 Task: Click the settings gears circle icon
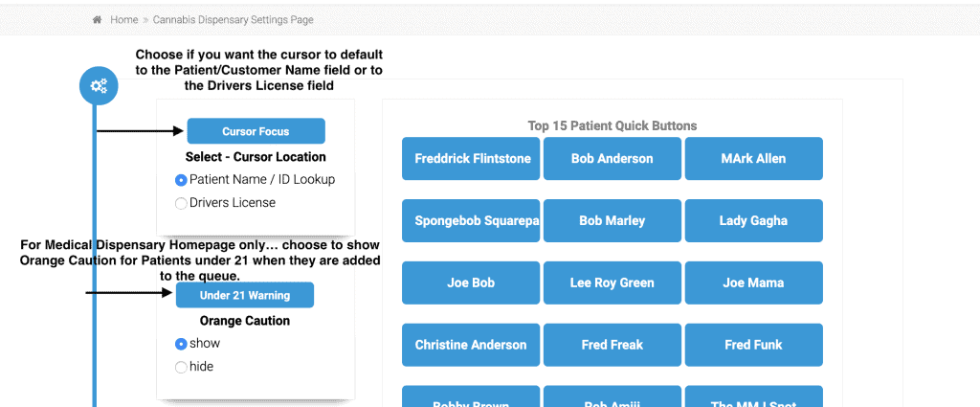(99, 85)
